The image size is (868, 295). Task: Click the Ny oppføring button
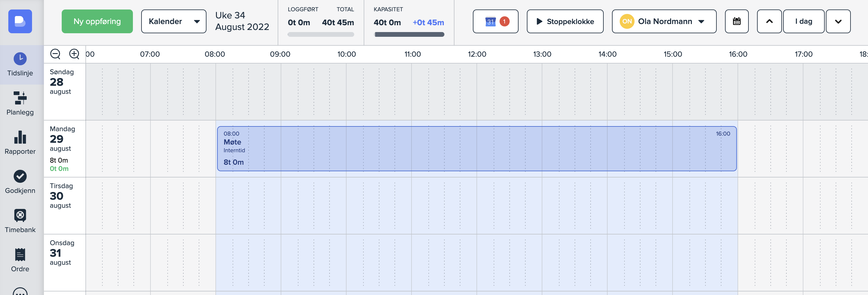point(97,21)
